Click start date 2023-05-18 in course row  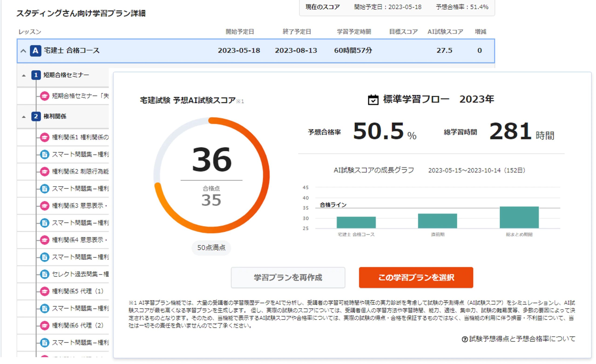pos(239,50)
